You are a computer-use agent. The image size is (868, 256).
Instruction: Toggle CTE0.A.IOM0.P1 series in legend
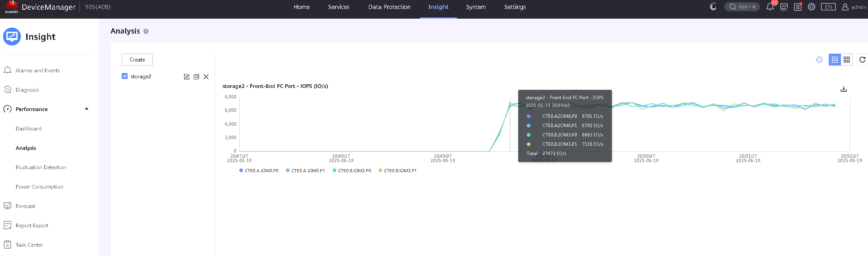305,171
